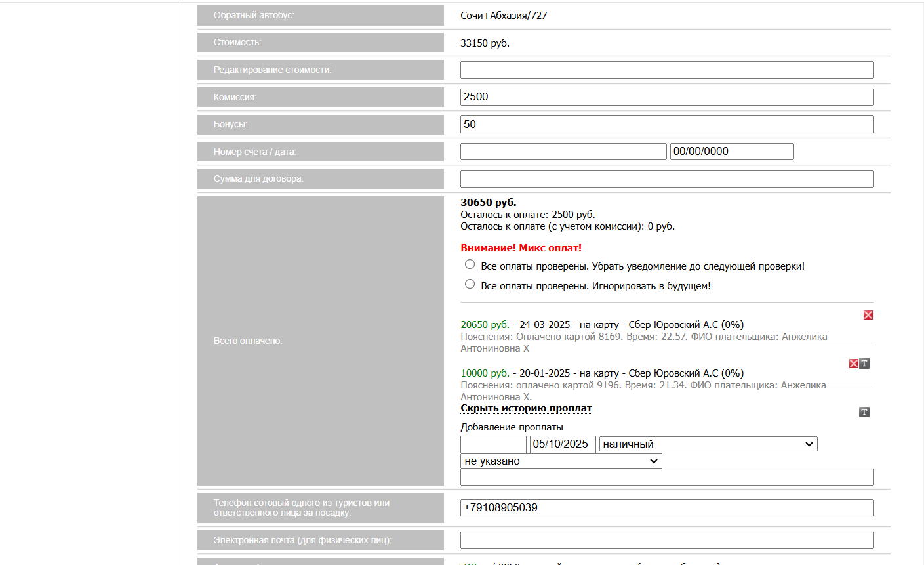Click the 'Всего оплачено:' label
Screen dimensions: 924x565
click(248, 341)
